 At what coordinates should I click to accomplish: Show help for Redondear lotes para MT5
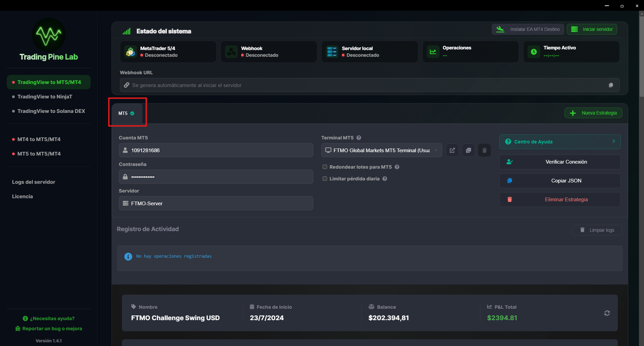point(397,167)
